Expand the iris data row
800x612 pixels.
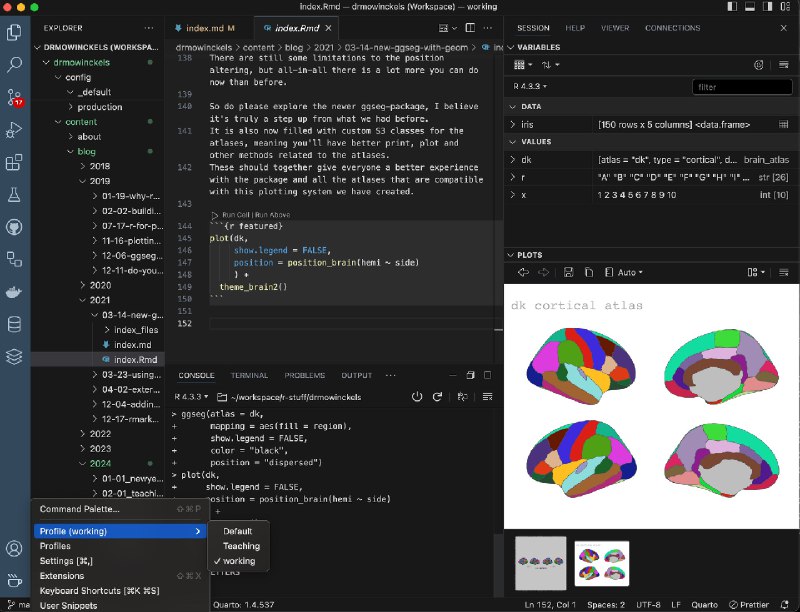click(513, 124)
